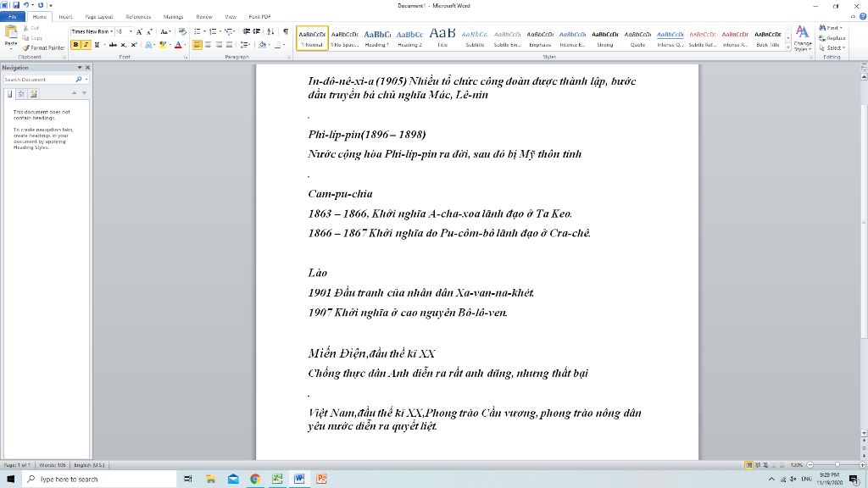The image size is (868, 488).
Task: Click the Save icon in quick access toolbar
Action: pyautogui.click(x=16, y=5)
